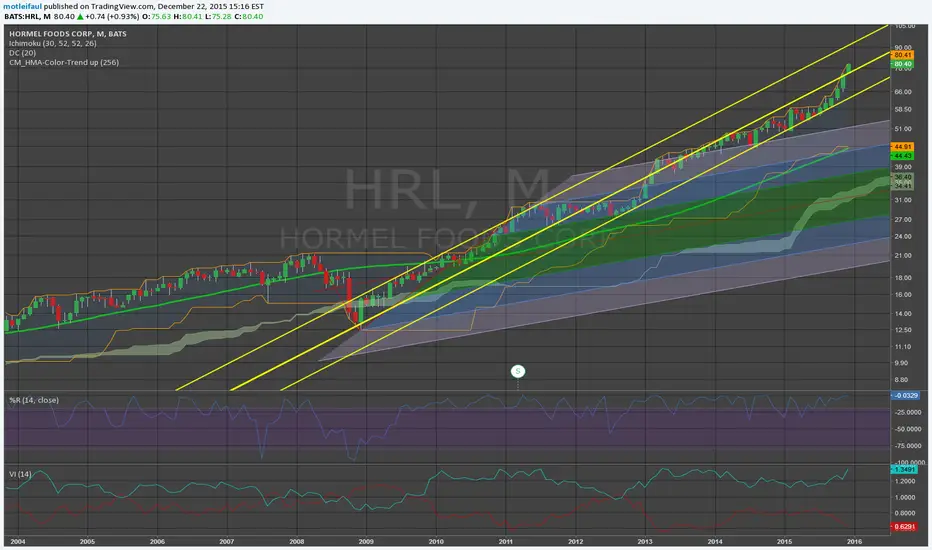This screenshot has height=550, width=932.
Task: Click the 18.00 value on price axis
Action: [903, 278]
